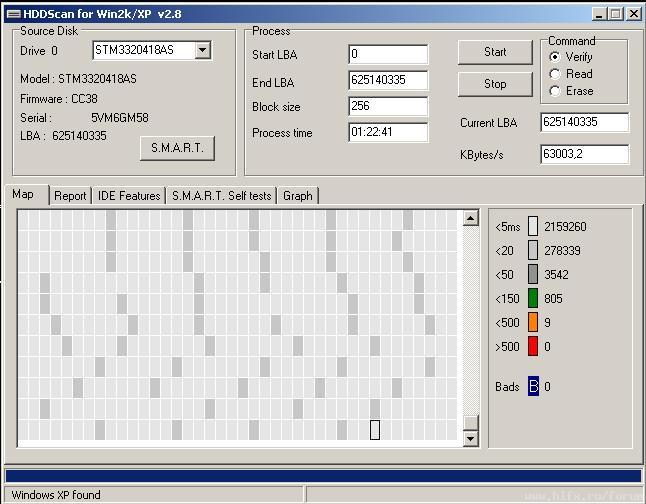Switch to the Report tab

(70, 196)
